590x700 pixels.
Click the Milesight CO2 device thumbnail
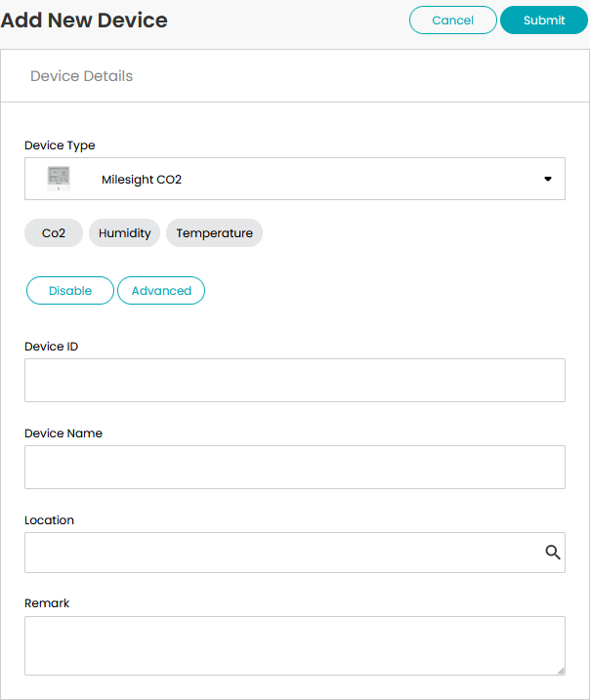tap(59, 179)
